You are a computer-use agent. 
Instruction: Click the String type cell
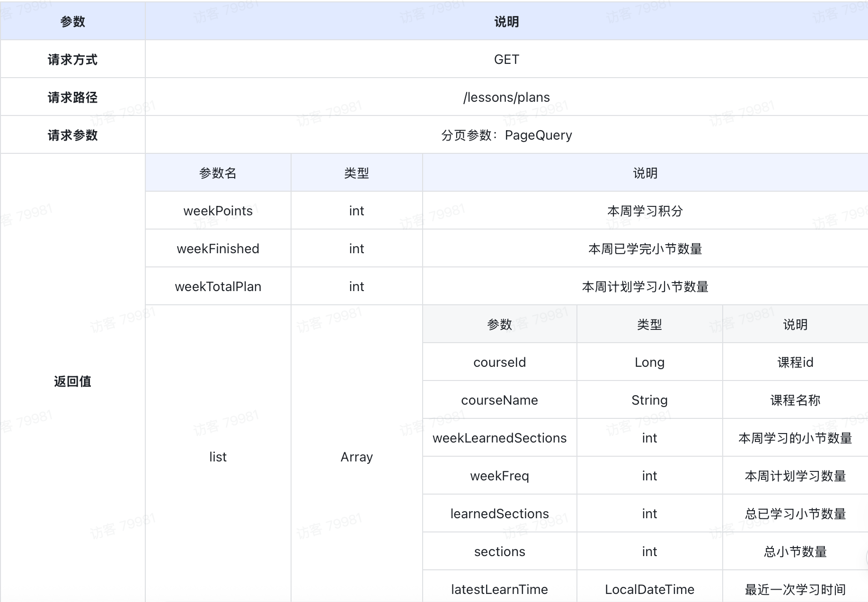point(649,400)
